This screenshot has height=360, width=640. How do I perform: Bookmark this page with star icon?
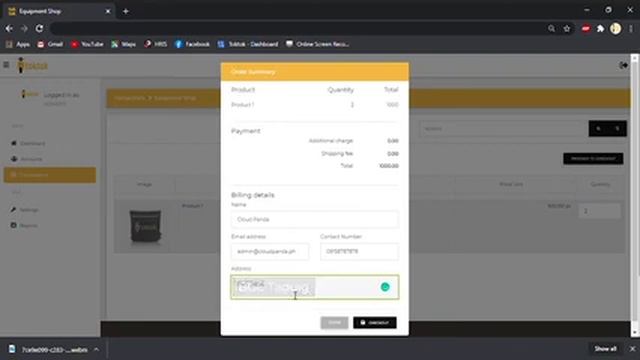(567, 29)
